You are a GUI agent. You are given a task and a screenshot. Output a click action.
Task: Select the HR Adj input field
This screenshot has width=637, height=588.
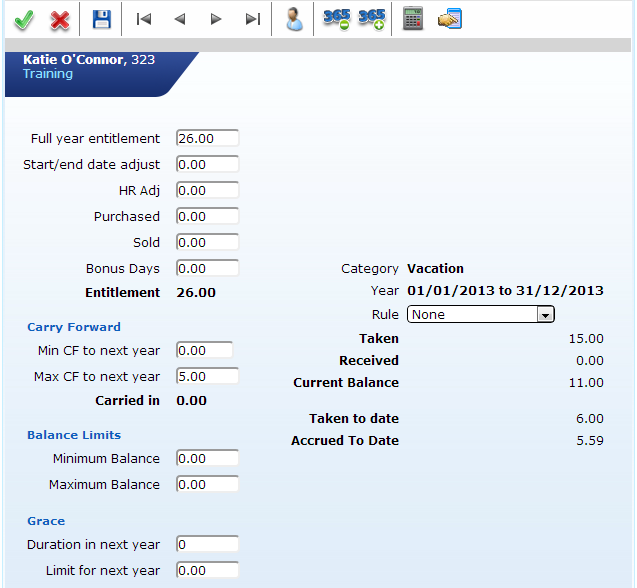pyautogui.click(x=207, y=190)
